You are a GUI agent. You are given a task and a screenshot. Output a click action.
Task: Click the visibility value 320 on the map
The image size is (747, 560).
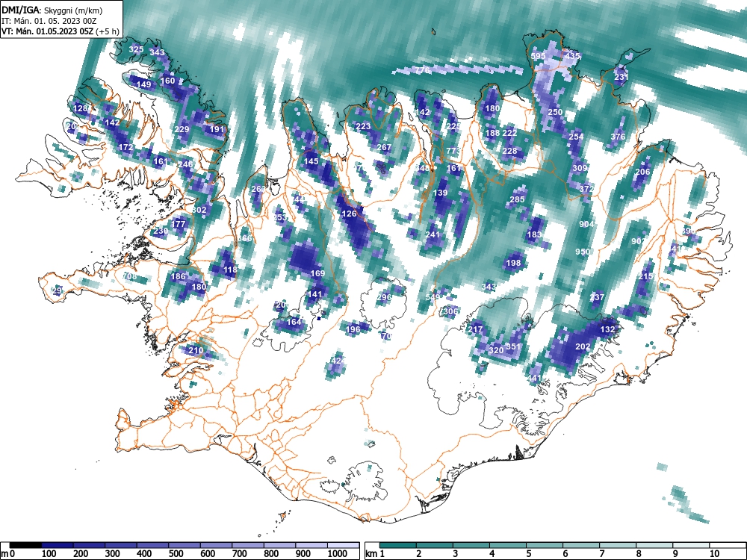pyautogui.click(x=497, y=350)
